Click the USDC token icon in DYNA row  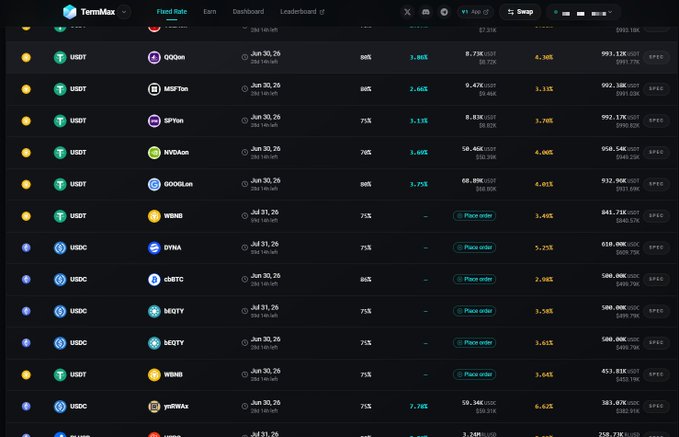(60, 248)
